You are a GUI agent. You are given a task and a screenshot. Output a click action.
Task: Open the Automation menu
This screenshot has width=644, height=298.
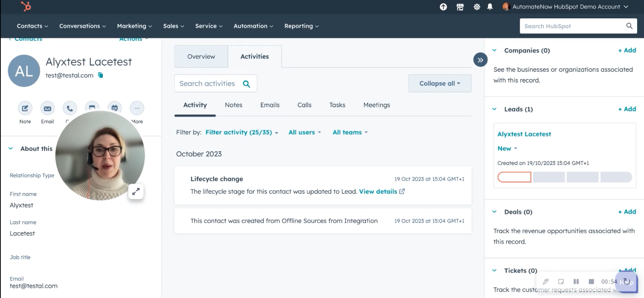click(x=254, y=26)
